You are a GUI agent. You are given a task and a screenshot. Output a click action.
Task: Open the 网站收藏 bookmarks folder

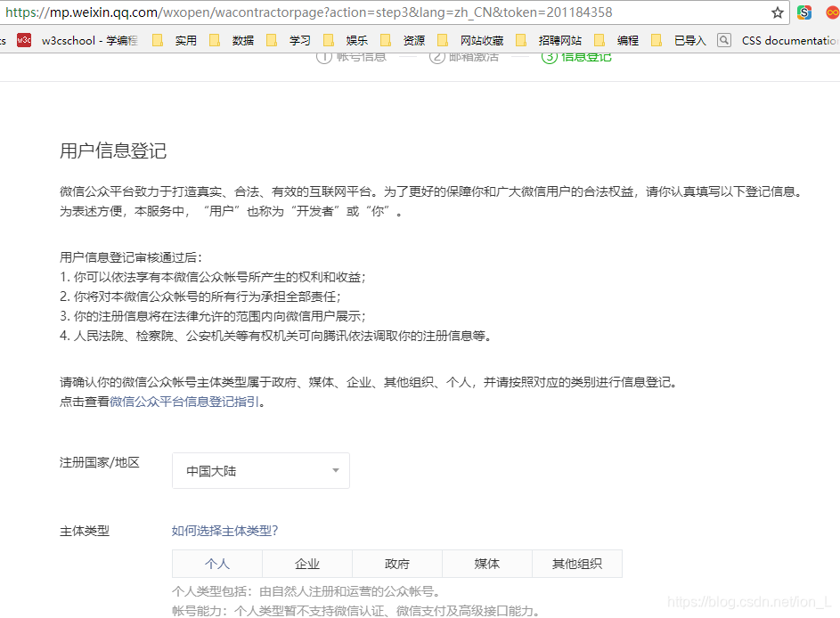point(471,40)
